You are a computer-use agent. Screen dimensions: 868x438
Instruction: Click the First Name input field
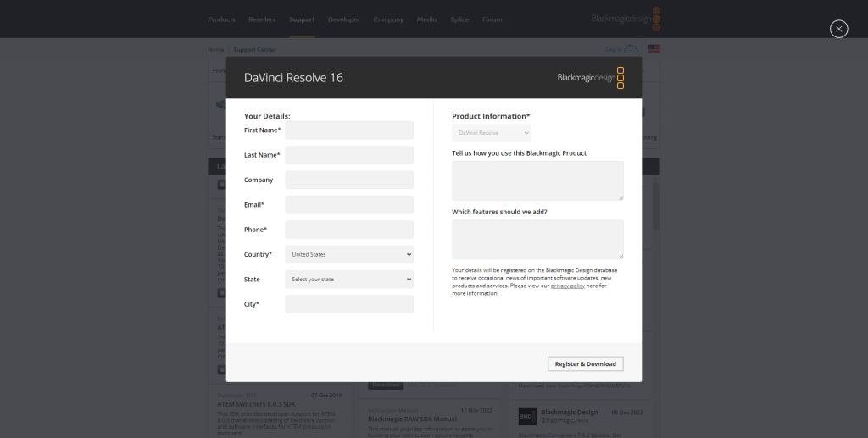349,130
